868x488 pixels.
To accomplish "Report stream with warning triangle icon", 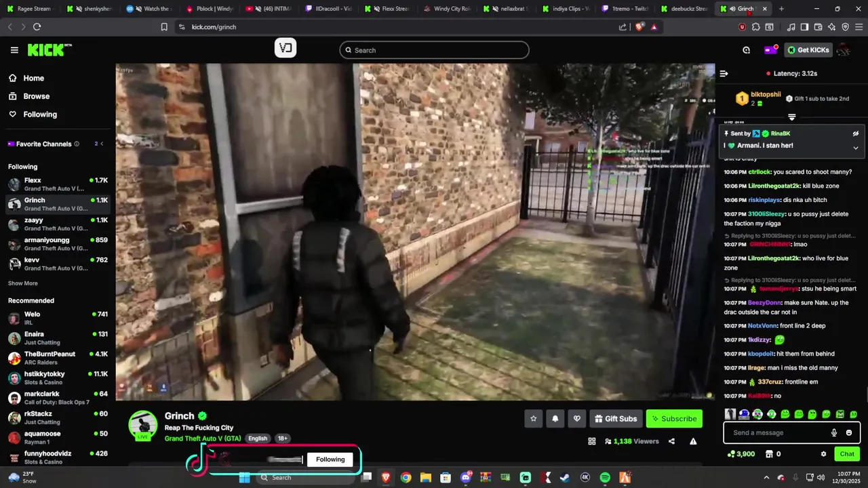I will [x=693, y=441].
